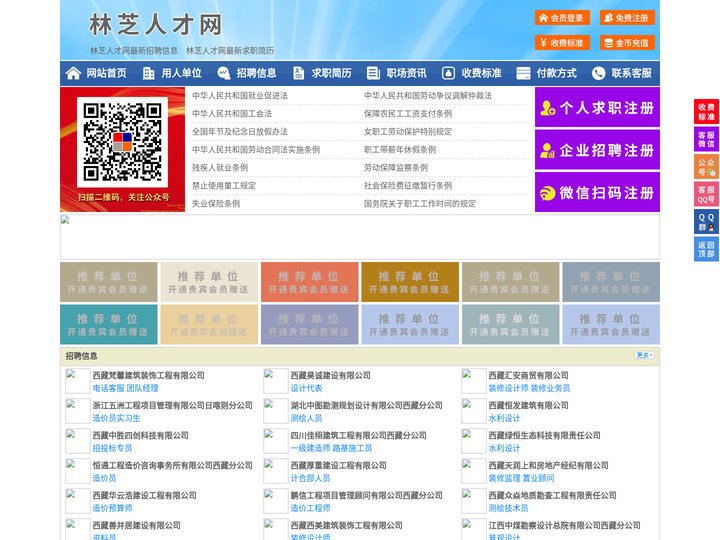Image resolution: width=720 pixels, height=540 pixels.
Task: Click the 会员登录 house icon
Action: 543,18
